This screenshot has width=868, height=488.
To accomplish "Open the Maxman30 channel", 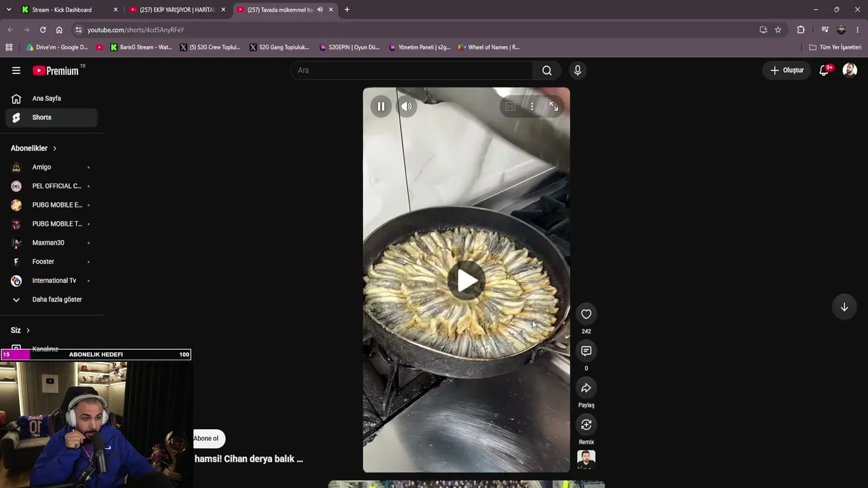I will coord(52,243).
